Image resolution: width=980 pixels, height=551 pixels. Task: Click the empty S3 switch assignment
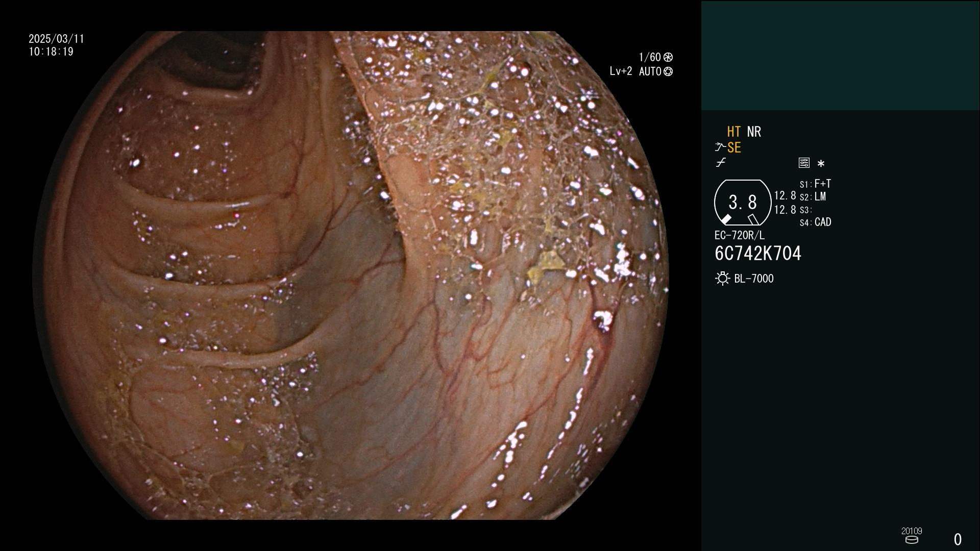(806, 210)
